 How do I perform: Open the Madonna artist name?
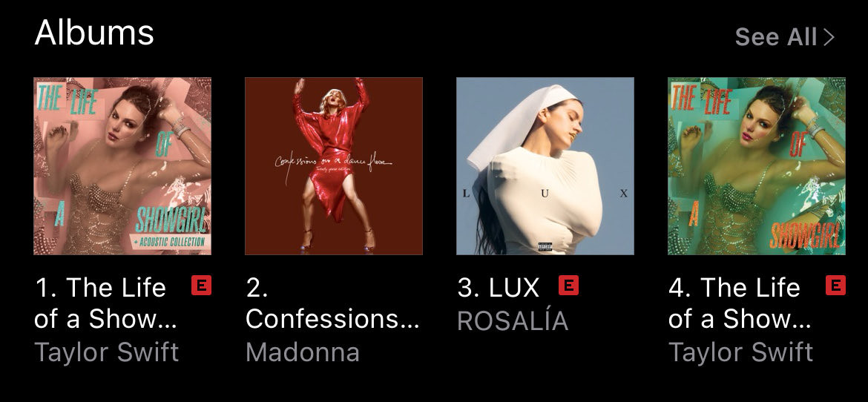tap(303, 352)
